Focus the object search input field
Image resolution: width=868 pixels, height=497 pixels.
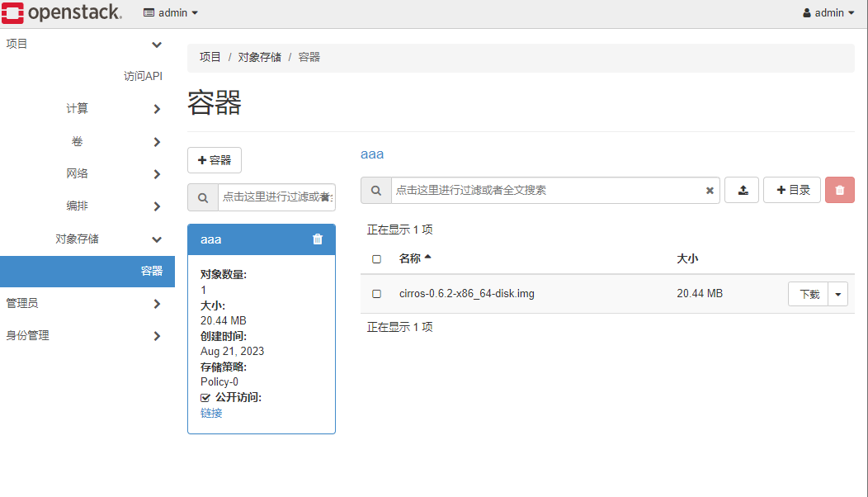click(555, 190)
